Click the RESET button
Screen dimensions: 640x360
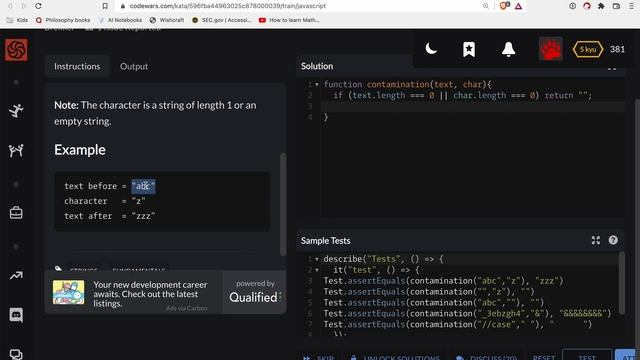pyautogui.click(x=544, y=357)
